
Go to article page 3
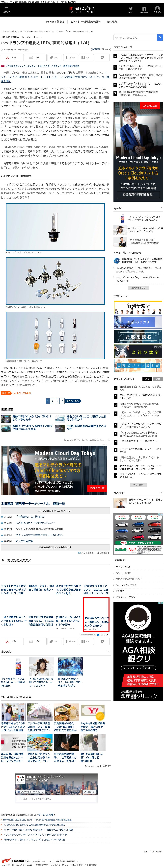pos(58,401)
